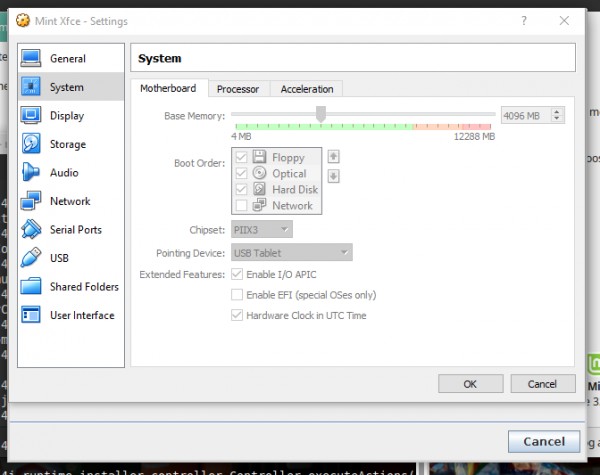Open help with the question mark button
The image size is (600, 475).
point(524,20)
